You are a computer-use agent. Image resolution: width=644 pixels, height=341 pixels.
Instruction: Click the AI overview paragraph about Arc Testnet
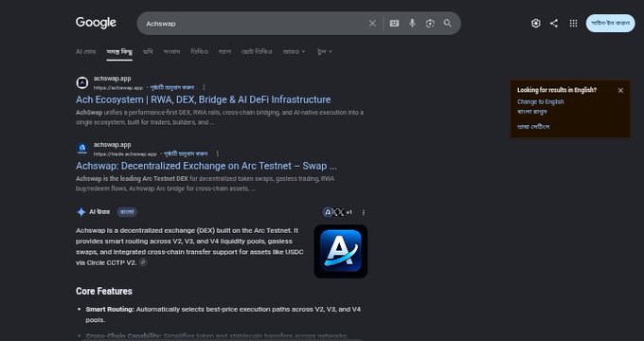[189, 246]
